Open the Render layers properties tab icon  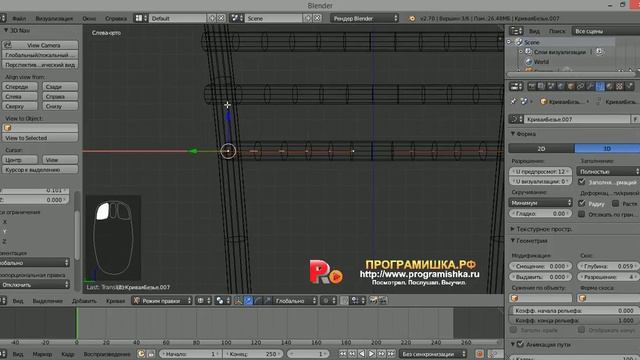pyautogui.click(x=541, y=86)
